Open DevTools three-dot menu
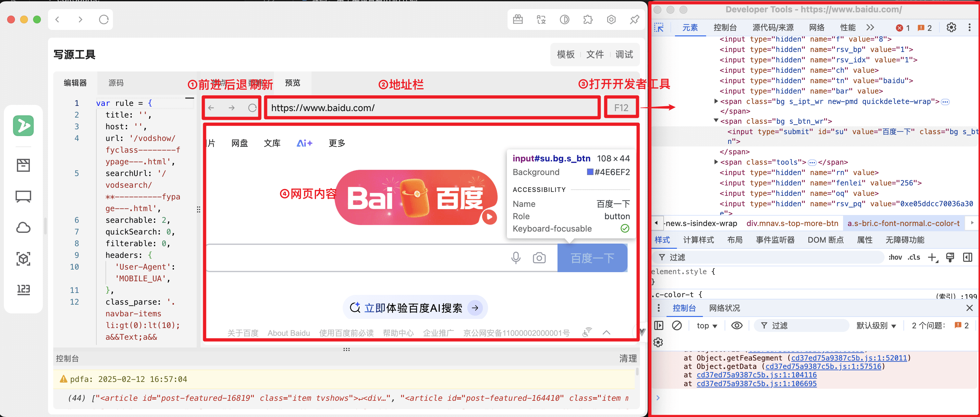The width and height of the screenshot is (980, 417). tap(969, 27)
